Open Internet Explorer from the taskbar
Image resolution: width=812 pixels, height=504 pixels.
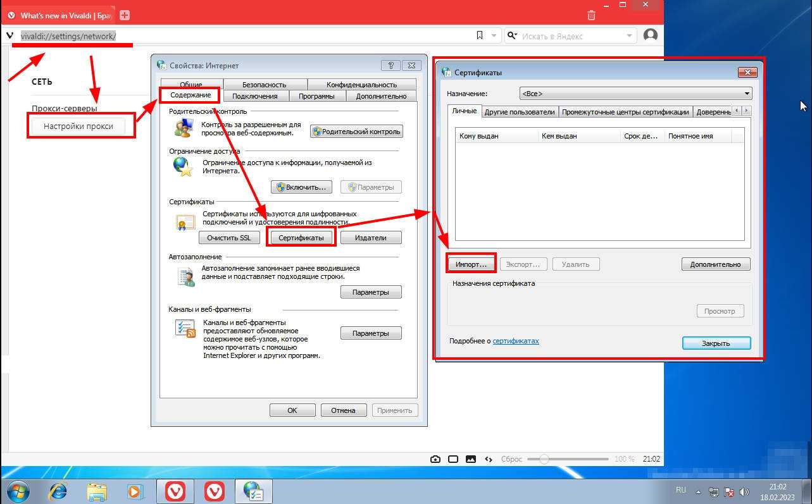click(x=58, y=491)
